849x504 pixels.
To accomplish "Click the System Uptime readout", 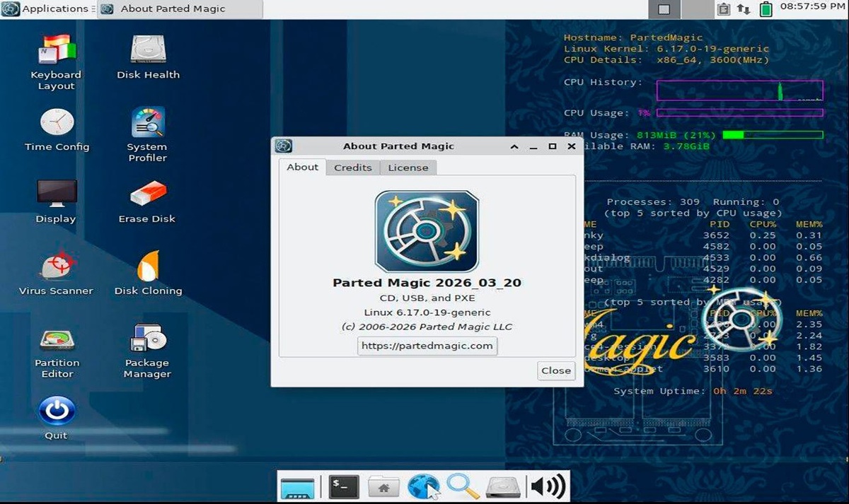I will (693, 391).
